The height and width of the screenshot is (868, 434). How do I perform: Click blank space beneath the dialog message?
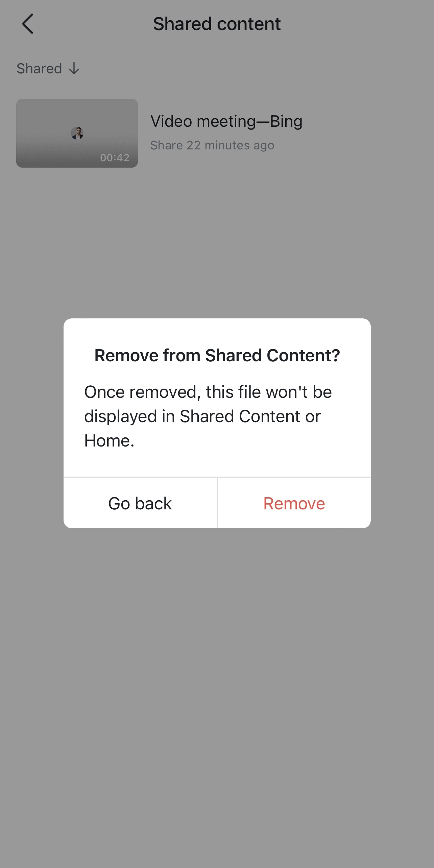tap(217, 463)
